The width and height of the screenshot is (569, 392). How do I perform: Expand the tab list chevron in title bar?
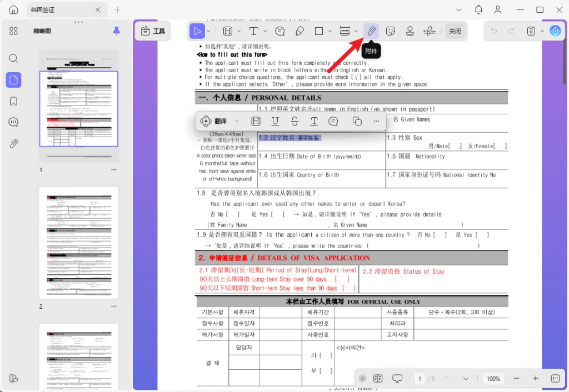pyautogui.click(x=458, y=10)
